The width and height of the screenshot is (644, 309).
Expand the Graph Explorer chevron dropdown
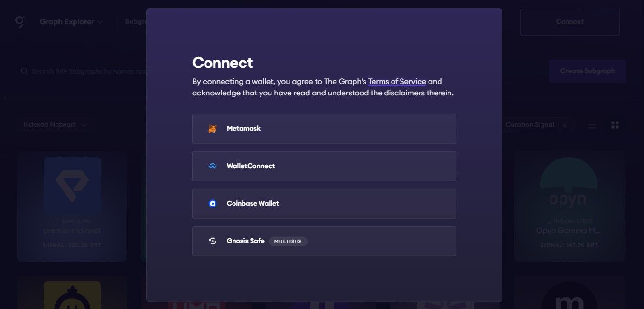[x=101, y=21]
